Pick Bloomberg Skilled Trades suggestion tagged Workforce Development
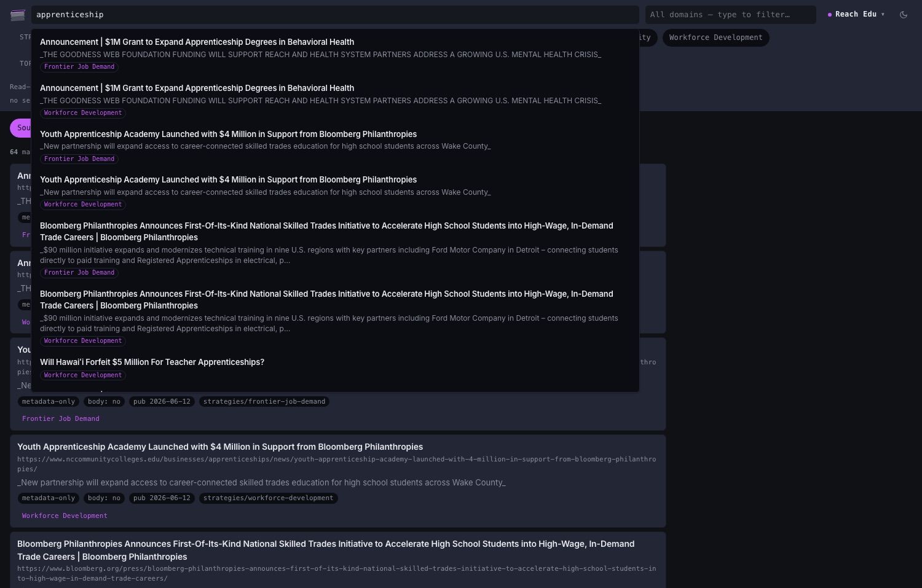This screenshot has height=588, width=922. tap(335, 317)
